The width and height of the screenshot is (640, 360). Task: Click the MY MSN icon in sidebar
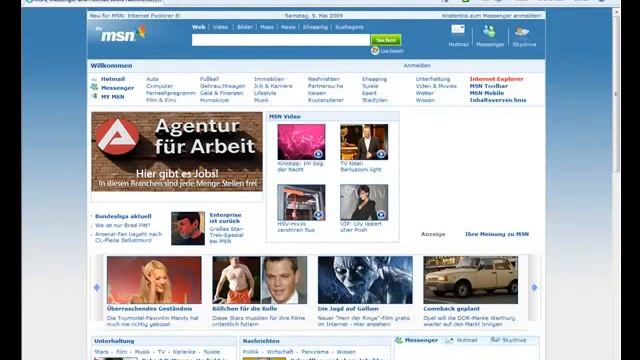point(94,96)
